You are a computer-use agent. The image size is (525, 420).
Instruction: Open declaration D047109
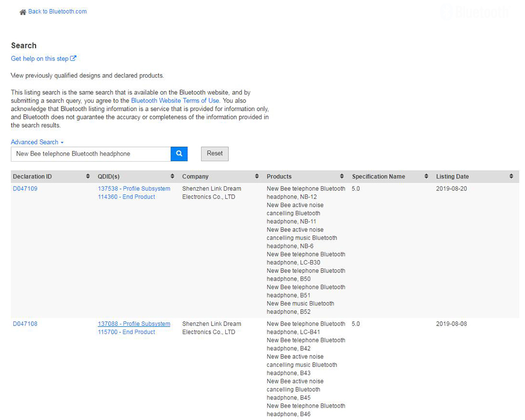coord(25,188)
